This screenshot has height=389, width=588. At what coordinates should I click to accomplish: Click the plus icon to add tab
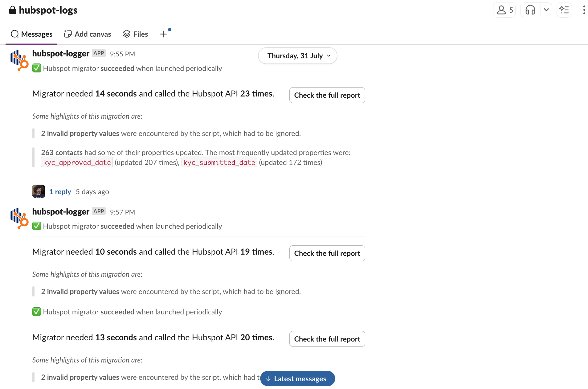(163, 34)
